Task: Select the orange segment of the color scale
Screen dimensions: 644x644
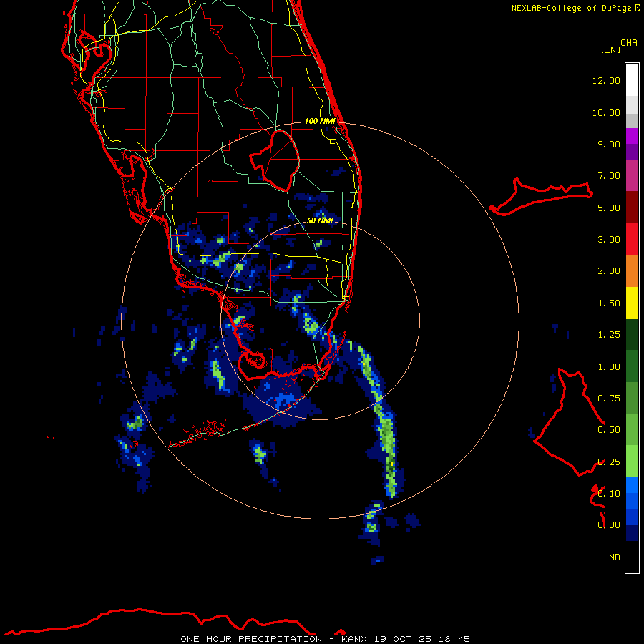Action: (x=632, y=270)
